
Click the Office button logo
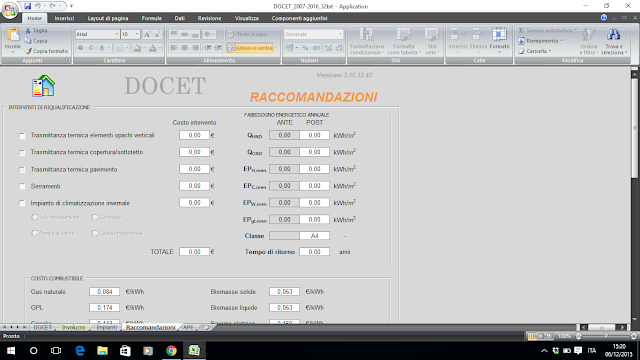[10, 10]
